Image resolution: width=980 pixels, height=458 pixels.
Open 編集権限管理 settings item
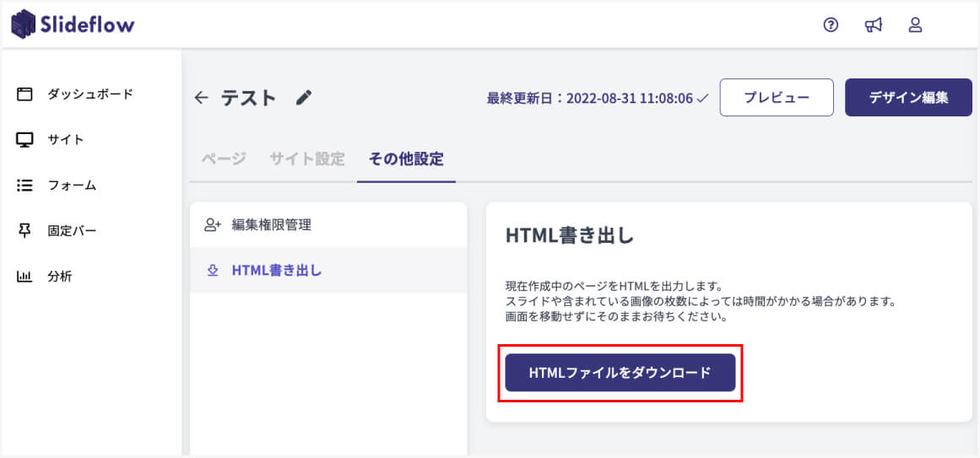[x=271, y=225]
